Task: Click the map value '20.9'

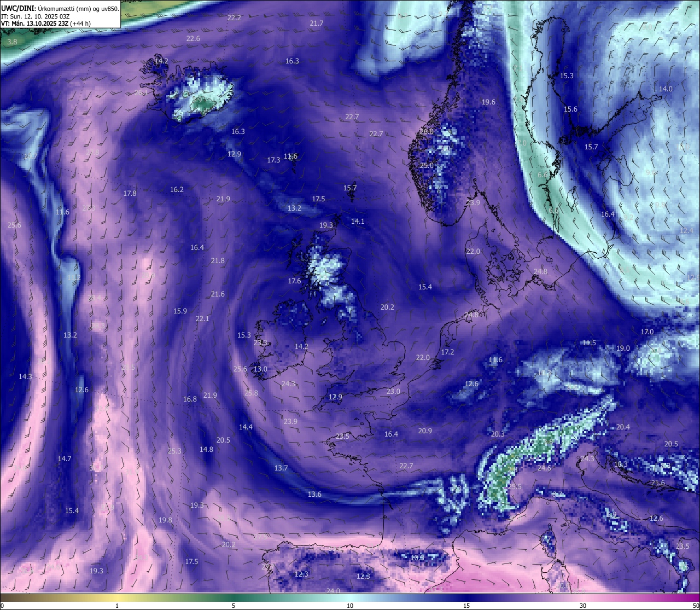Action: pos(425,431)
